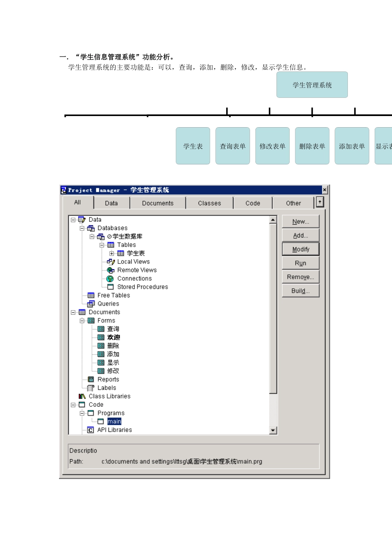Image resolution: width=392 pixels, height=555 pixels.
Task: Click the 学生表 diagram box
Action: pos(193,146)
